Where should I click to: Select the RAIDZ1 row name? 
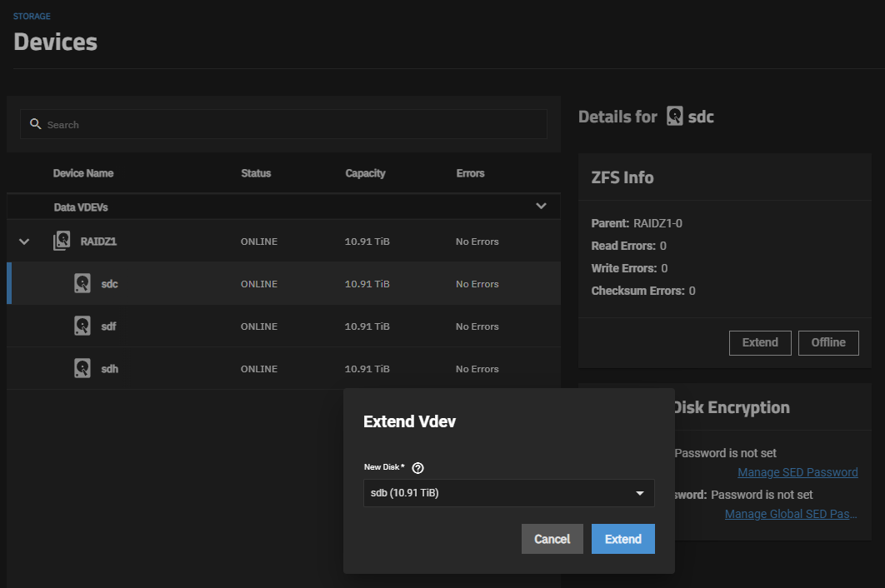(x=98, y=242)
